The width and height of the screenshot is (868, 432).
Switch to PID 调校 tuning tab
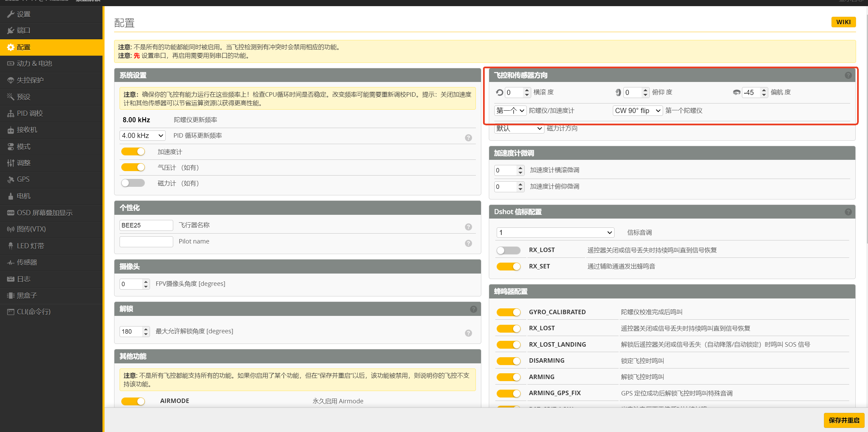(x=30, y=113)
